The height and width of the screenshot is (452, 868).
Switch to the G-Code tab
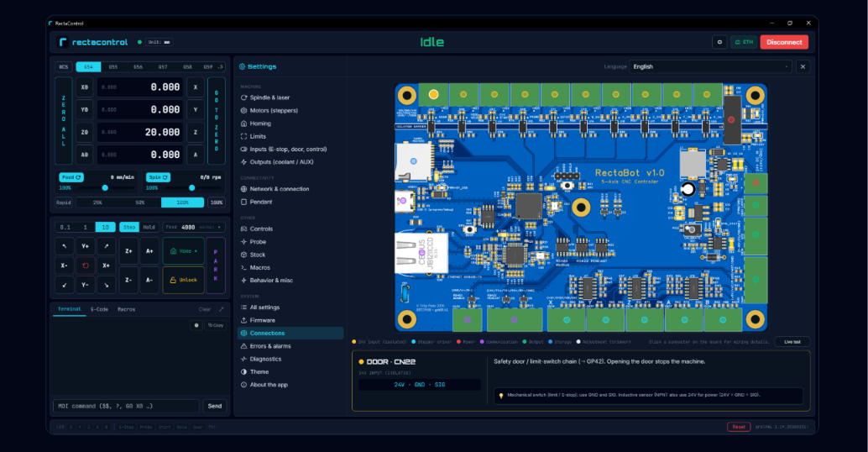pyautogui.click(x=99, y=309)
